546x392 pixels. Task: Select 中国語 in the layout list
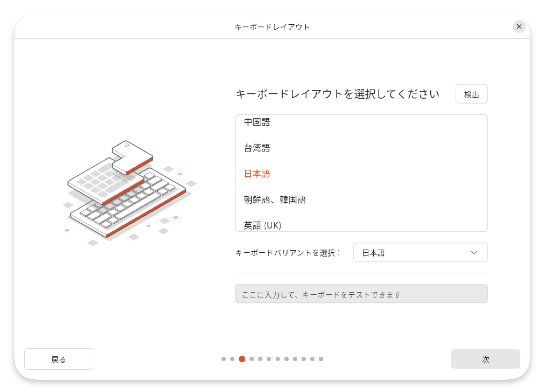257,122
